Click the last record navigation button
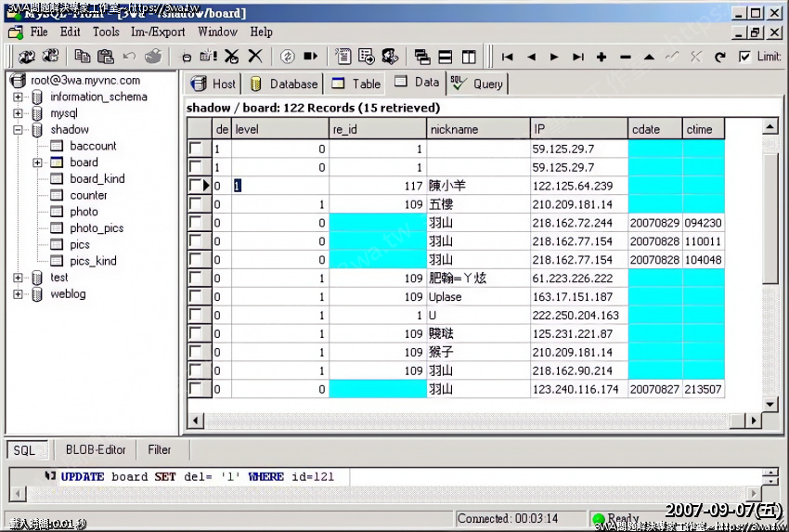The width and height of the screenshot is (789, 532). (x=577, y=57)
